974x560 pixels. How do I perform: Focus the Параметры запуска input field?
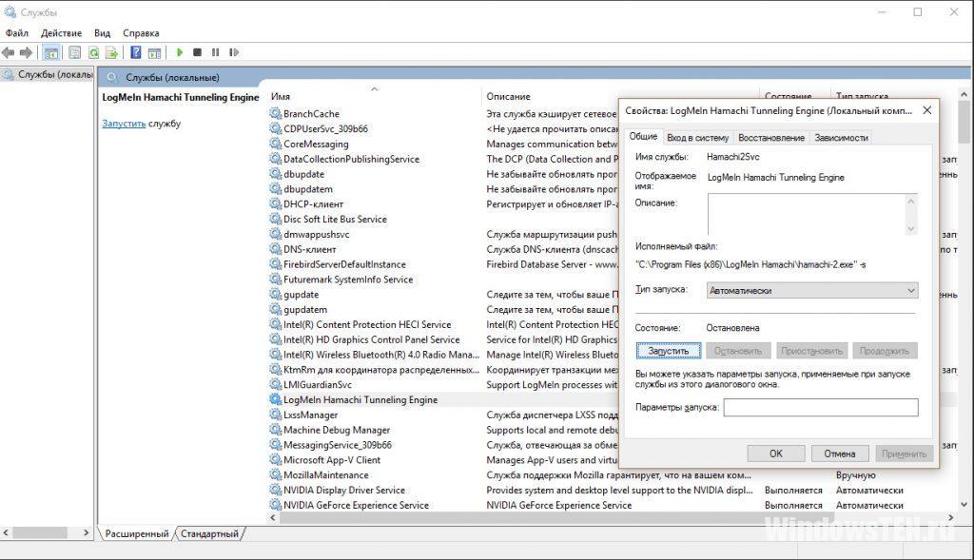tap(821, 407)
